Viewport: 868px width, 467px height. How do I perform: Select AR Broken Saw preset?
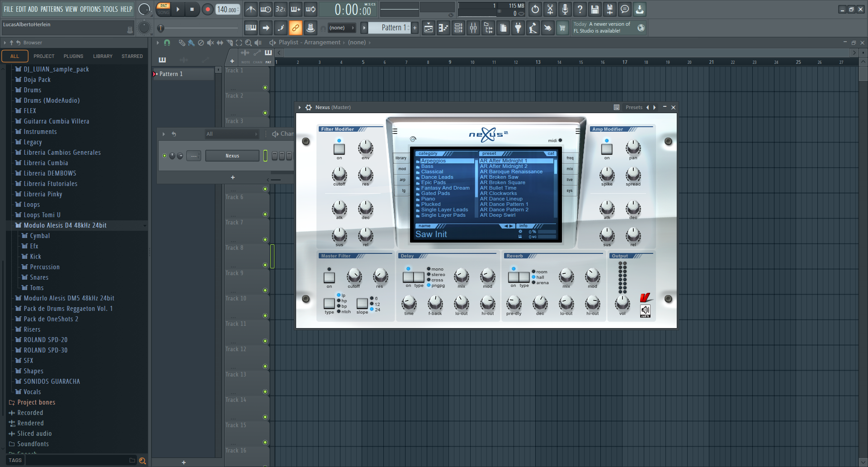(499, 177)
